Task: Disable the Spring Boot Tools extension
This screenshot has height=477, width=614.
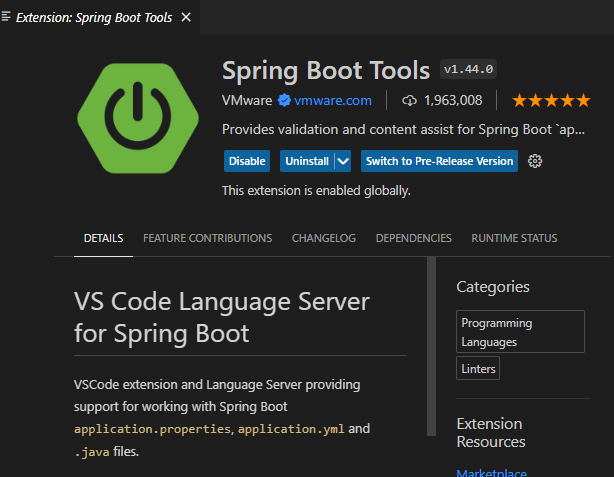Action: click(247, 161)
